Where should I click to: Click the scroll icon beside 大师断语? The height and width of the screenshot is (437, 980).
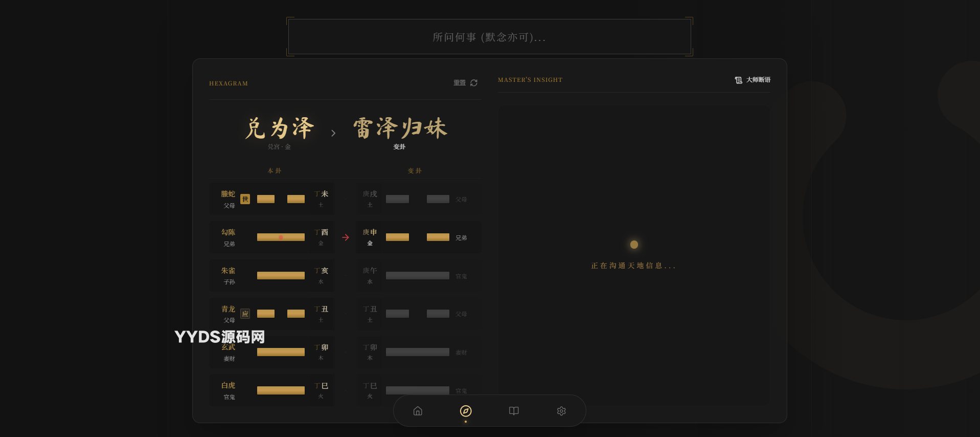pos(738,80)
